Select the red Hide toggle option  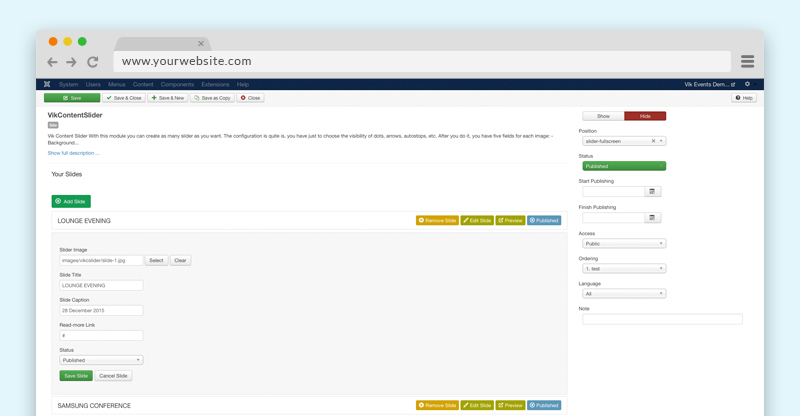[645, 116]
